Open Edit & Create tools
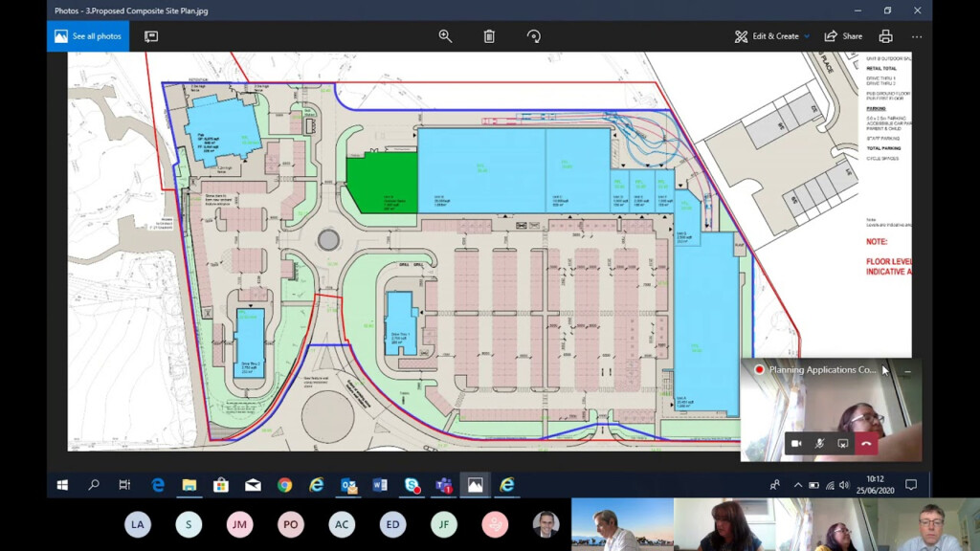Image resolution: width=980 pixels, height=551 pixels. coord(767,36)
